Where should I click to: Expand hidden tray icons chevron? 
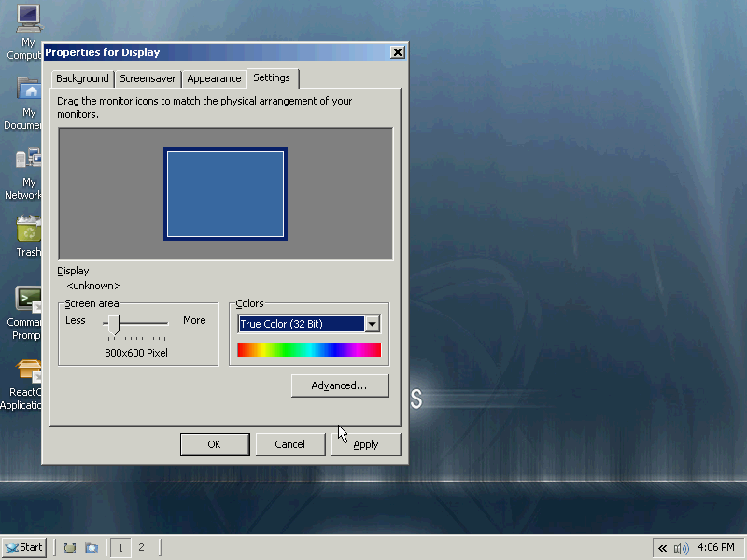(x=663, y=548)
